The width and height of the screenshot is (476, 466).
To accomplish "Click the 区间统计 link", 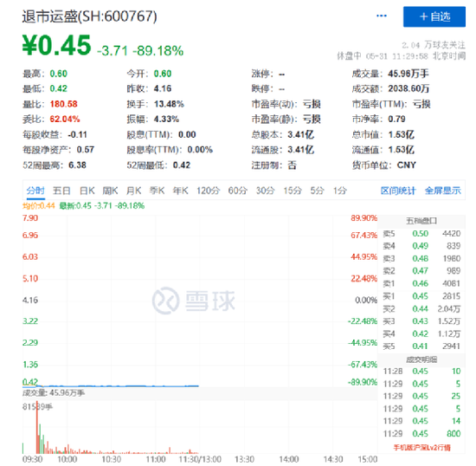I will (398, 191).
